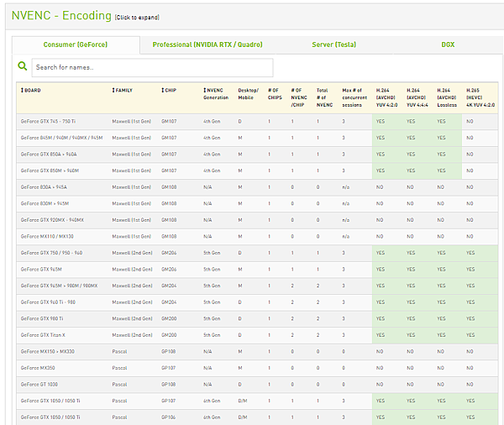Select the GeForce GTX 745 - 750 Ti row
The width and height of the screenshot is (504, 425).
(257, 122)
